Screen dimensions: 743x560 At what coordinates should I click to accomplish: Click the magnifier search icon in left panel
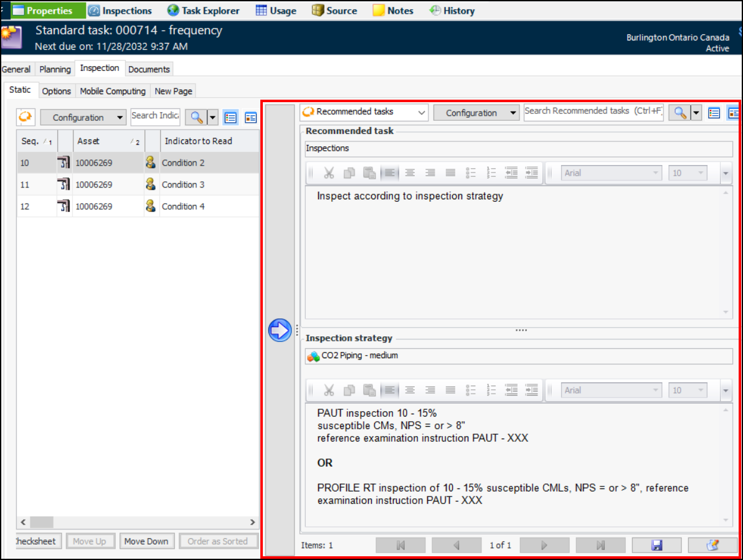coord(197,117)
